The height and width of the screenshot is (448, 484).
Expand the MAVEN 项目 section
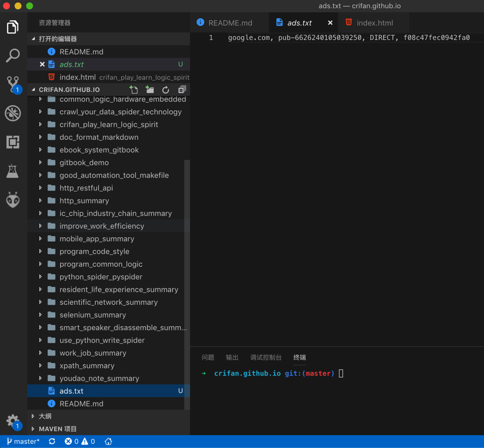pyautogui.click(x=109, y=429)
